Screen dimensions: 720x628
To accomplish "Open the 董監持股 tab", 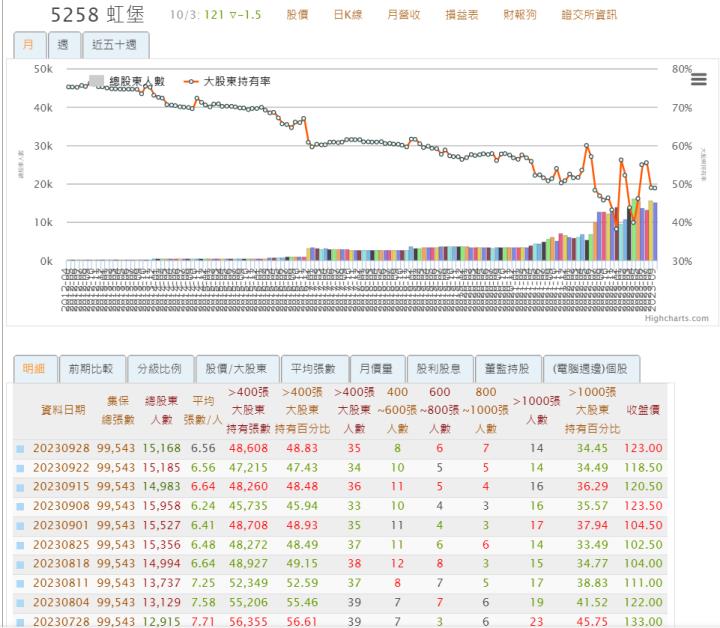I will point(508,369).
